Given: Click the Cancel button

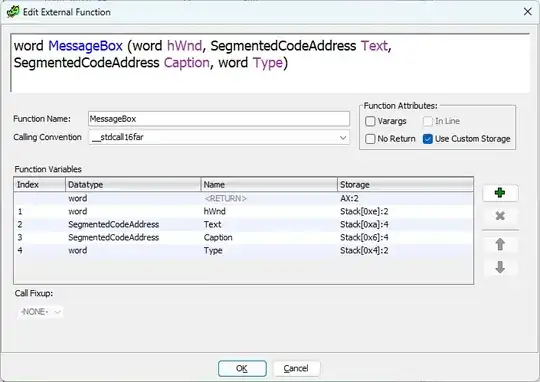Looking at the screenshot, I should [296, 369].
